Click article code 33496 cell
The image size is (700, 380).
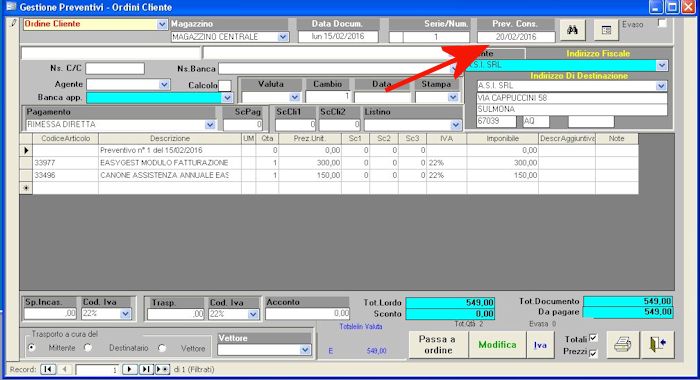[66, 175]
